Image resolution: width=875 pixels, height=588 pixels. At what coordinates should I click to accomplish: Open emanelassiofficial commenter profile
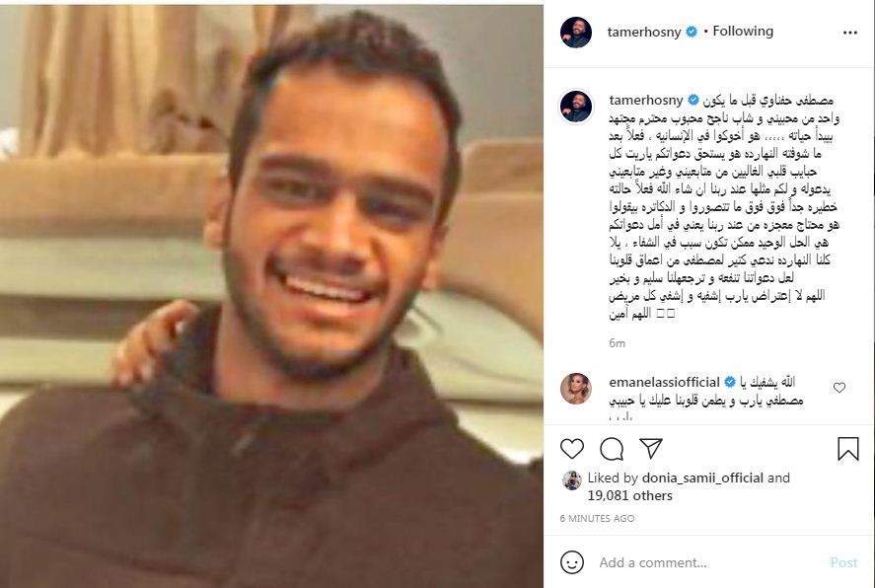coord(664,382)
